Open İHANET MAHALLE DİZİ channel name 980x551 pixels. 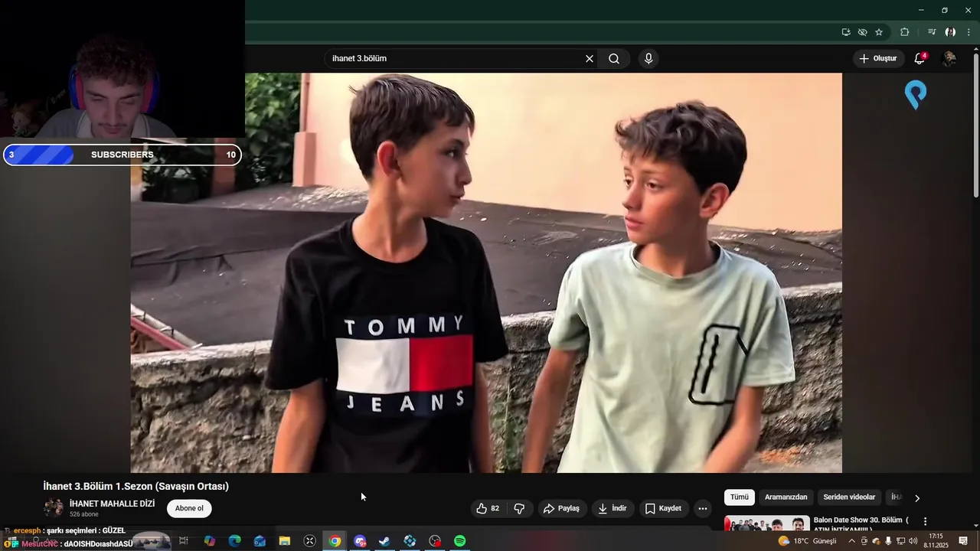coord(112,504)
